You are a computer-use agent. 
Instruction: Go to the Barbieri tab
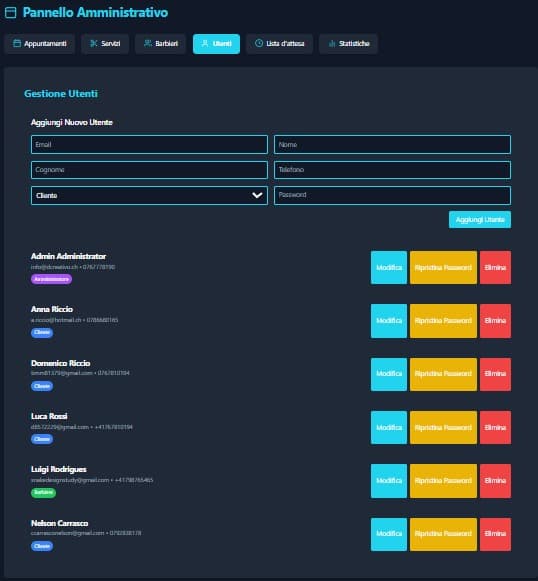[161, 44]
